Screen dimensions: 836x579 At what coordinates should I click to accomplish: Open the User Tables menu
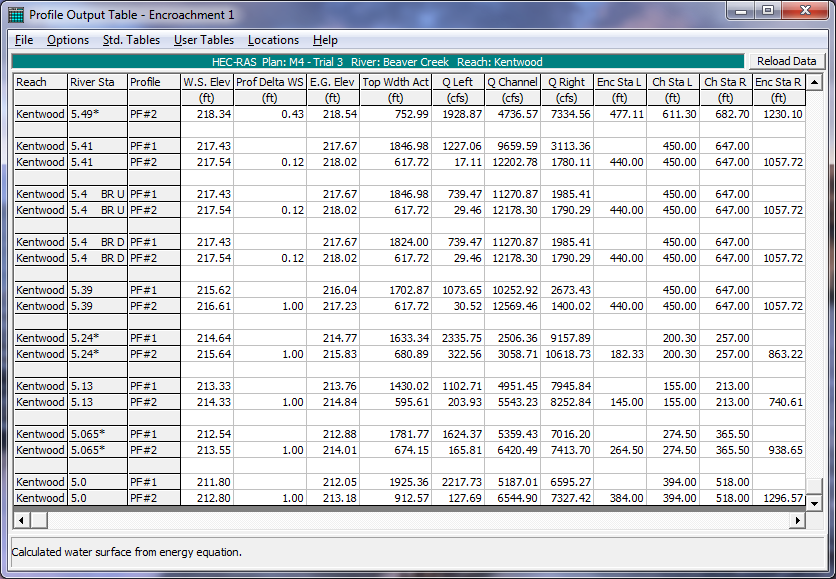204,40
